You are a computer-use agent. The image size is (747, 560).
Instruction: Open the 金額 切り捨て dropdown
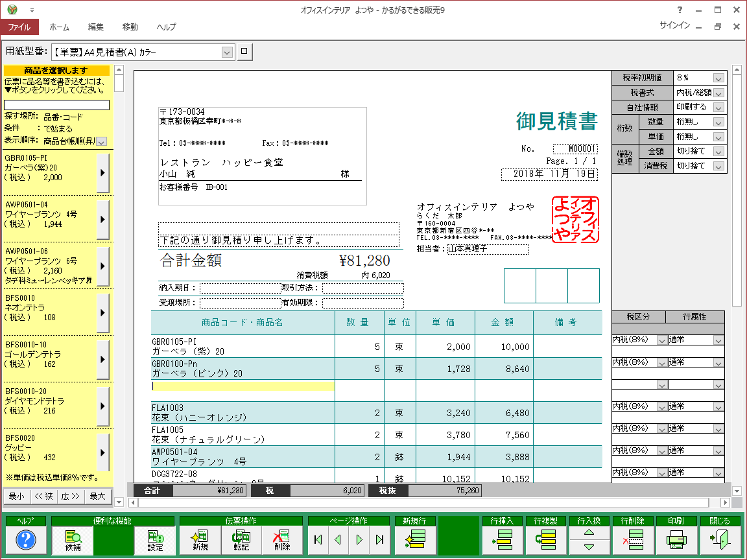[x=718, y=152]
